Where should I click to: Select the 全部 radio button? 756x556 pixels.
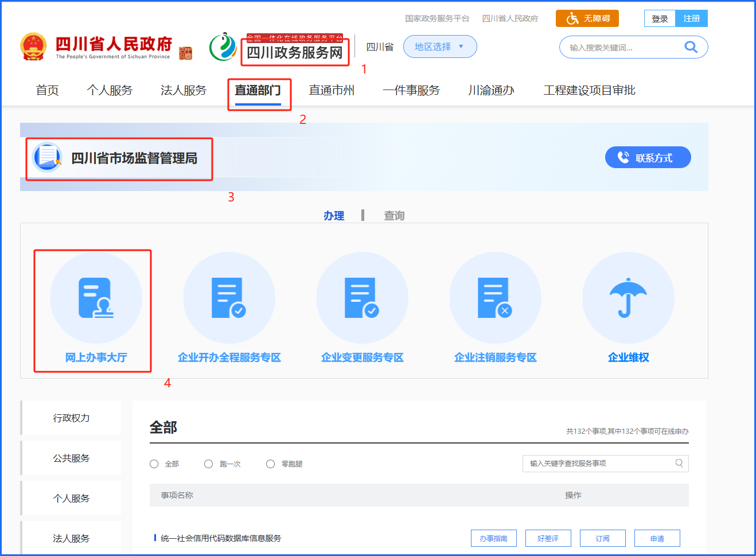(x=154, y=464)
